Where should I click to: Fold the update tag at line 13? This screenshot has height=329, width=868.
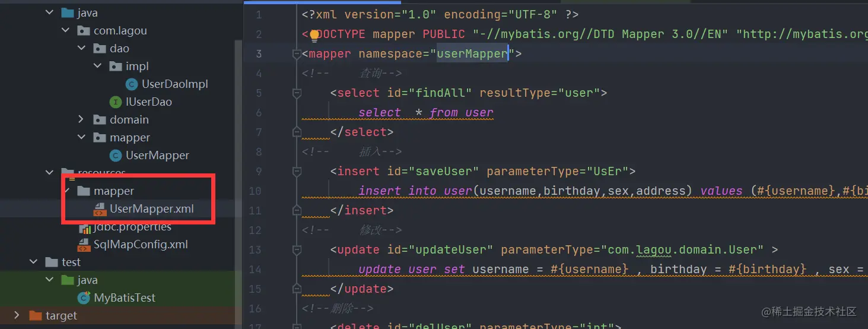tap(297, 250)
